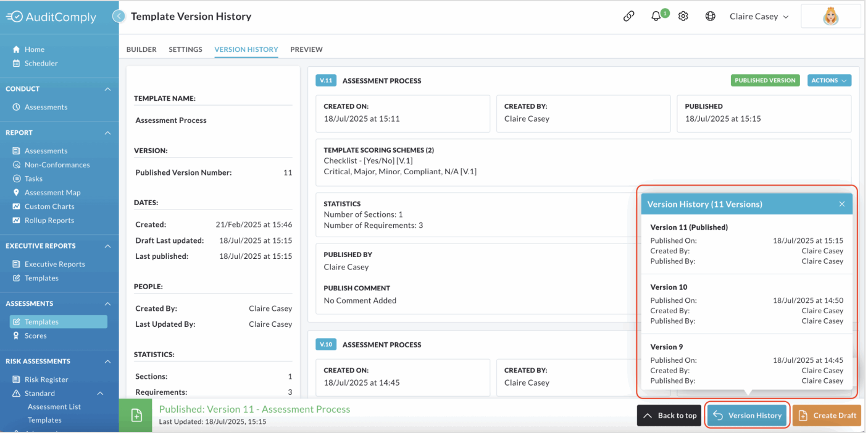
Task: Click the link icon in the header
Action: tap(629, 17)
